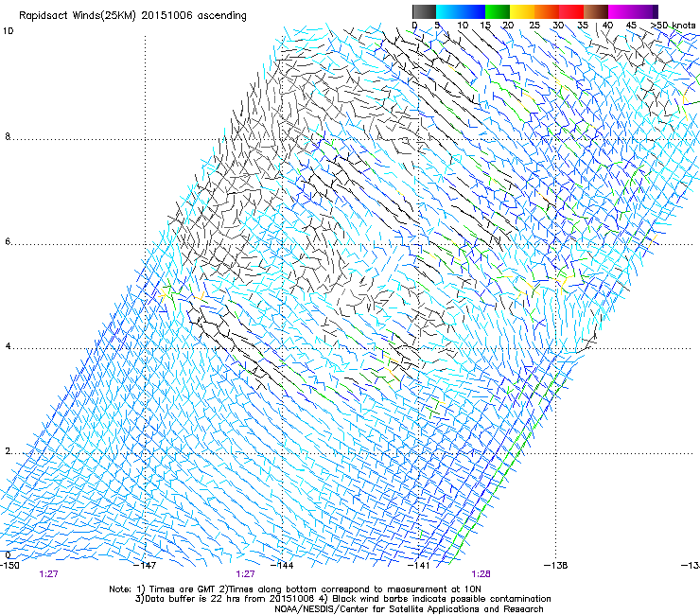Image resolution: width=700 pixels, height=615 pixels.
Task: Click the magenta 40-45 knots legend color
Action: [x=621, y=11]
